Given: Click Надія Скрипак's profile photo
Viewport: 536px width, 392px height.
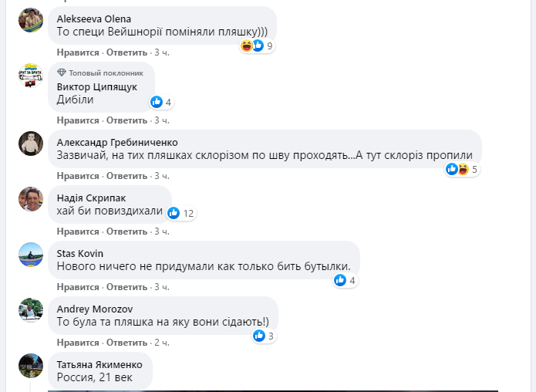Looking at the screenshot, I should [x=31, y=198].
